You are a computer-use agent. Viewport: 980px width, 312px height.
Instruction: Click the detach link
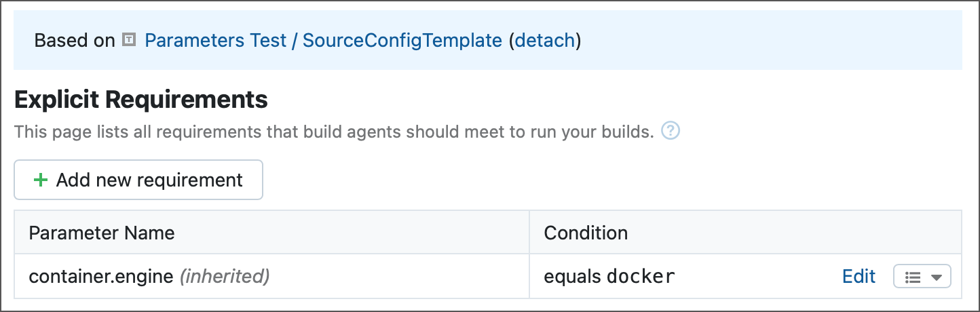pyautogui.click(x=545, y=41)
